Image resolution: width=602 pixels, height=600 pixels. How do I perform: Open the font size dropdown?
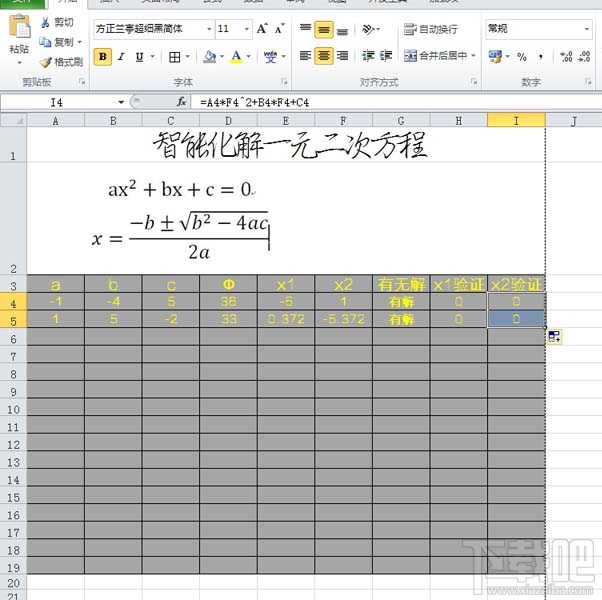coord(246,29)
